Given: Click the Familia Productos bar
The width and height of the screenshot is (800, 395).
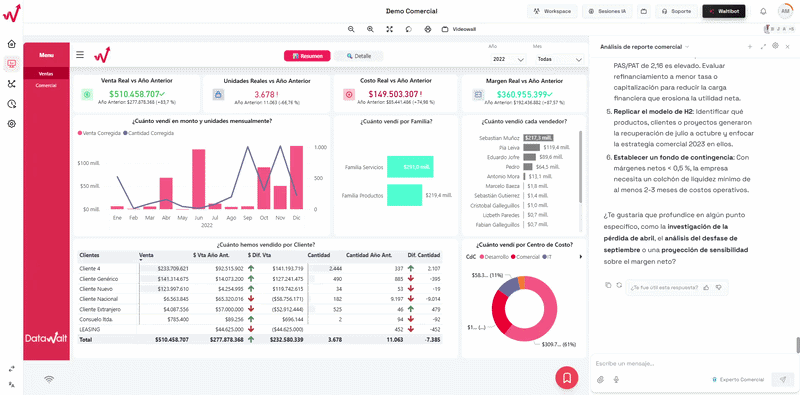Looking at the screenshot, I should [405, 195].
